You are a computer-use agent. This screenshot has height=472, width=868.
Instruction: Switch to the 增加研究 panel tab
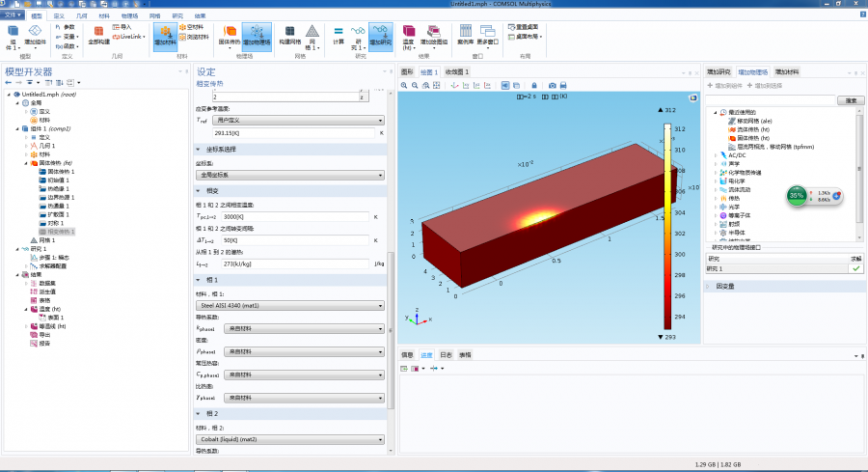(x=719, y=72)
